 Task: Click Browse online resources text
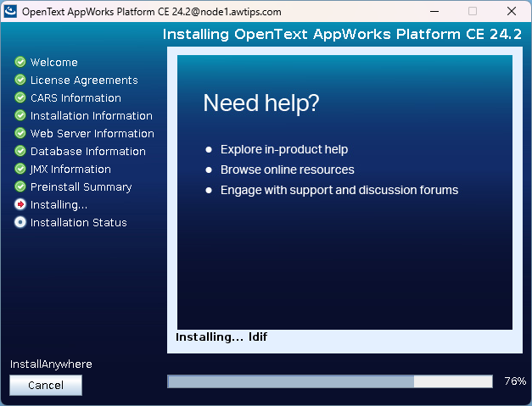(x=287, y=170)
